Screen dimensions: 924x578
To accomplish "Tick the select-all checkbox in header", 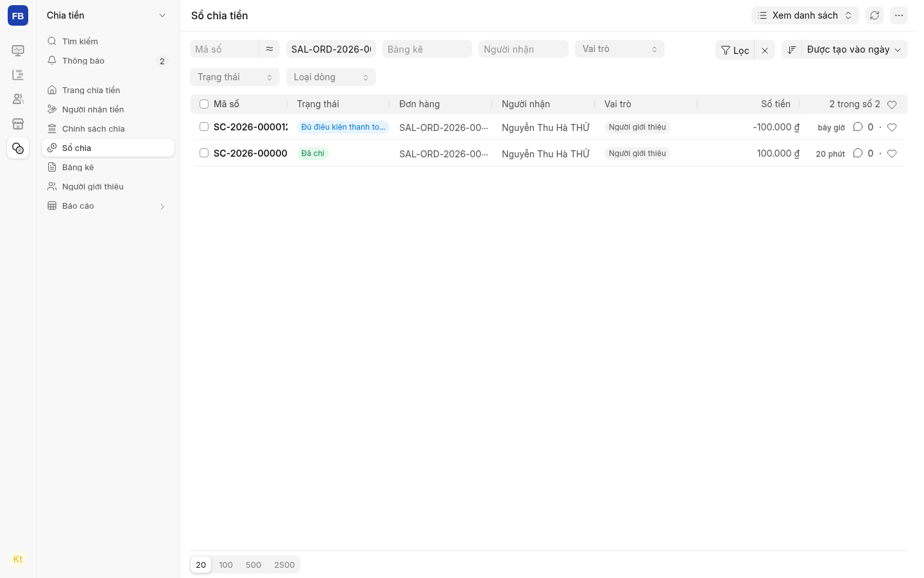I will tap(204, 104).
